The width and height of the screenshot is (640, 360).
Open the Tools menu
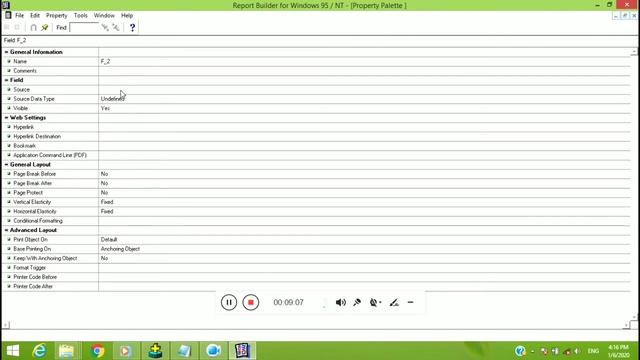(80, 15)
